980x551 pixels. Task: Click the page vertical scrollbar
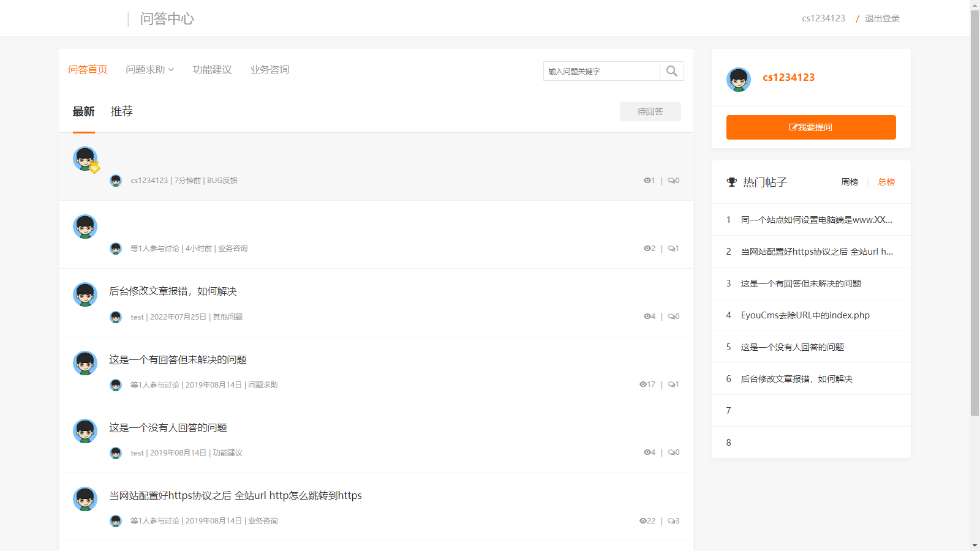pos(974,213)
